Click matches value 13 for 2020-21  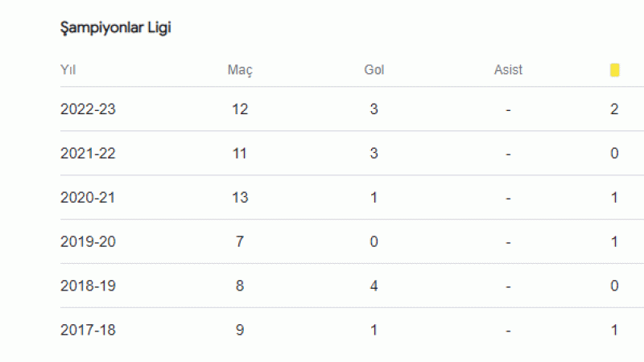click(240, 197)
